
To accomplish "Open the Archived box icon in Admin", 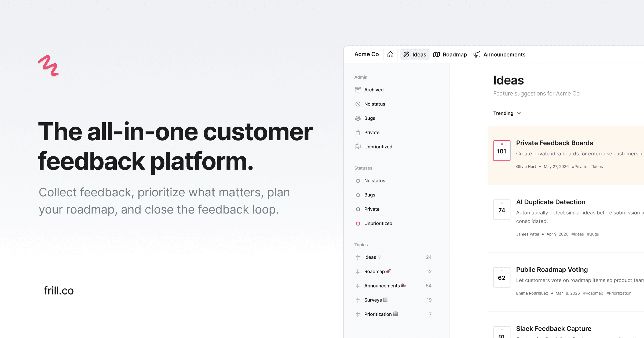I will 358,90.
